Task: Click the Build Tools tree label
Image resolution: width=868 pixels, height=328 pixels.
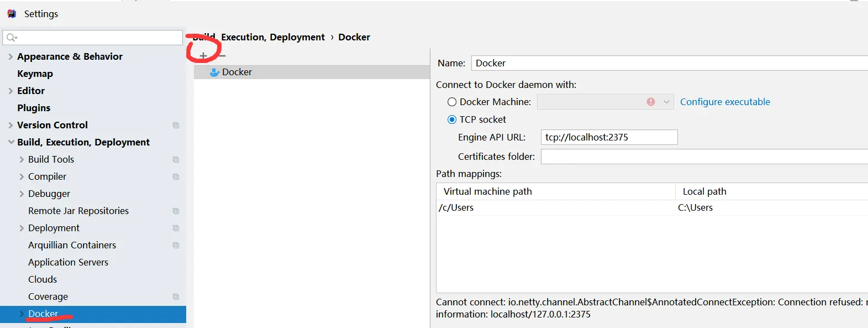Action: tap(51, 159)
